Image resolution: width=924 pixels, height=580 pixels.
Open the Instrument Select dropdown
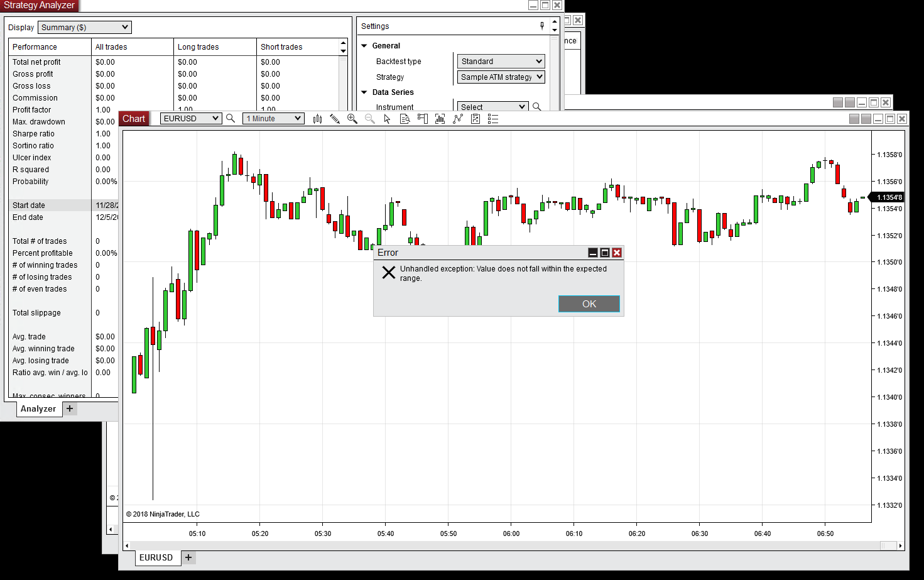[492, 107]
